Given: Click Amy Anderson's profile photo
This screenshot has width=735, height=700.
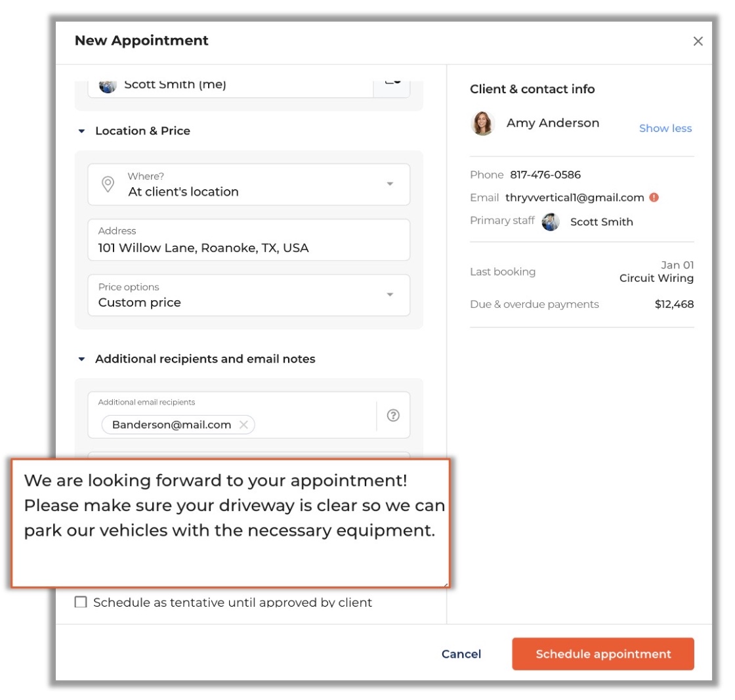Looking at the screenshot, I should tap(482, 123).
